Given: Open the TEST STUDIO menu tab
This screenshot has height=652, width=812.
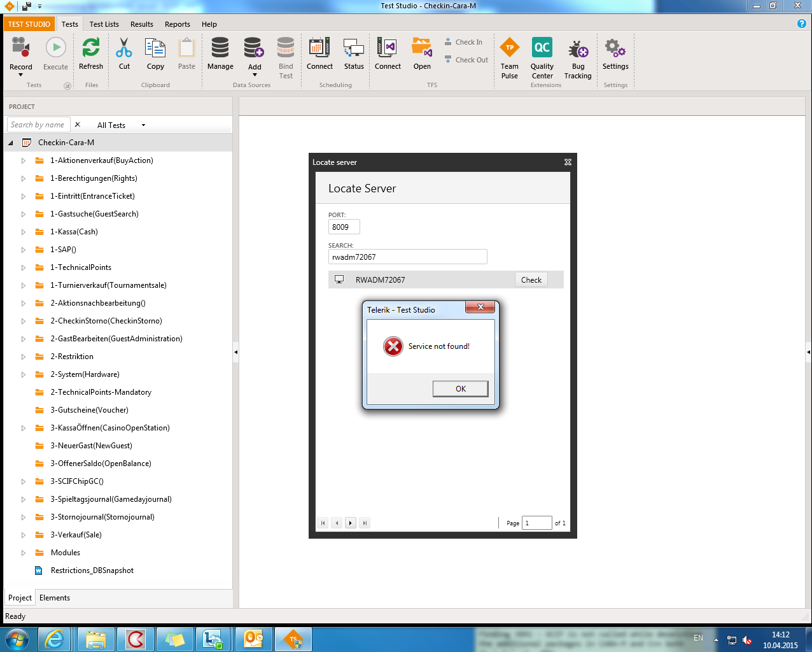Looking at the screenshot, I should 29,24.
